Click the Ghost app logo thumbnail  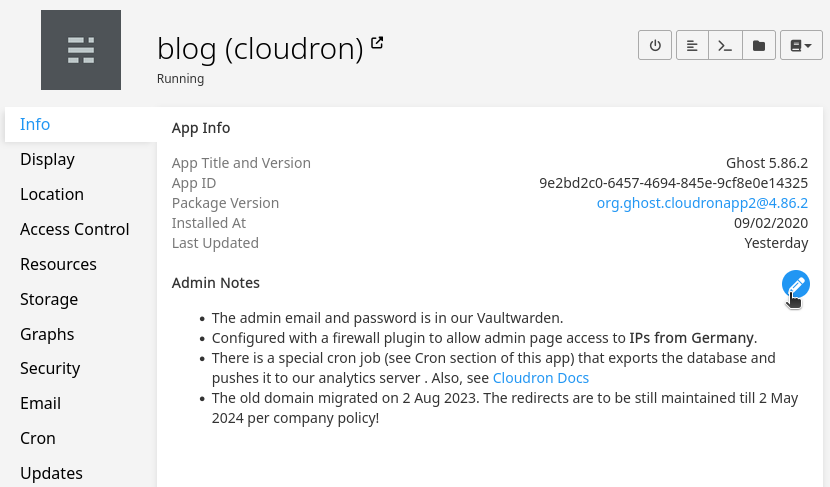click(x=81, y=50)
